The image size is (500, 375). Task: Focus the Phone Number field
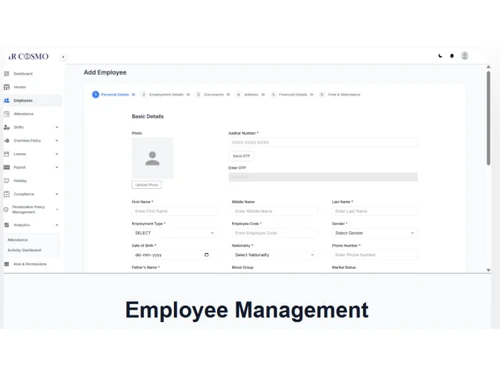(x=375, y=255)
